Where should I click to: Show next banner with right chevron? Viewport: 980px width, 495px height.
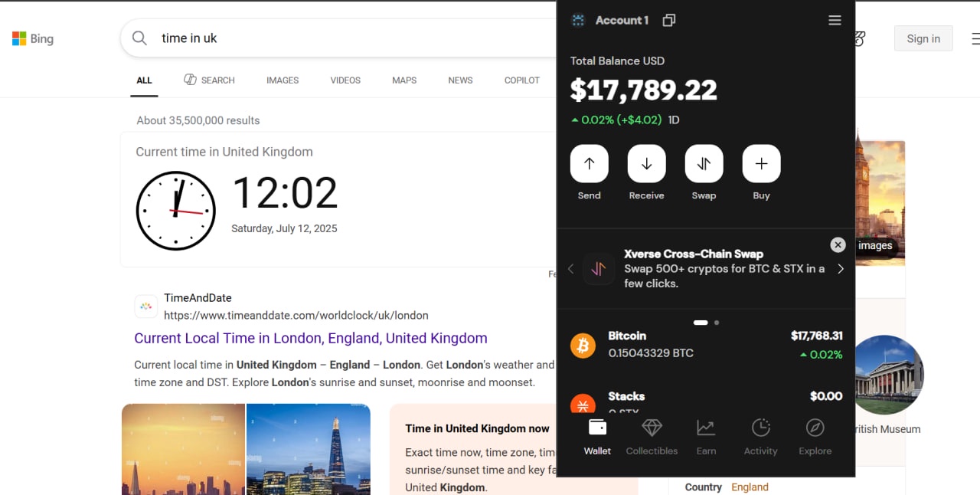click(841, 269)
